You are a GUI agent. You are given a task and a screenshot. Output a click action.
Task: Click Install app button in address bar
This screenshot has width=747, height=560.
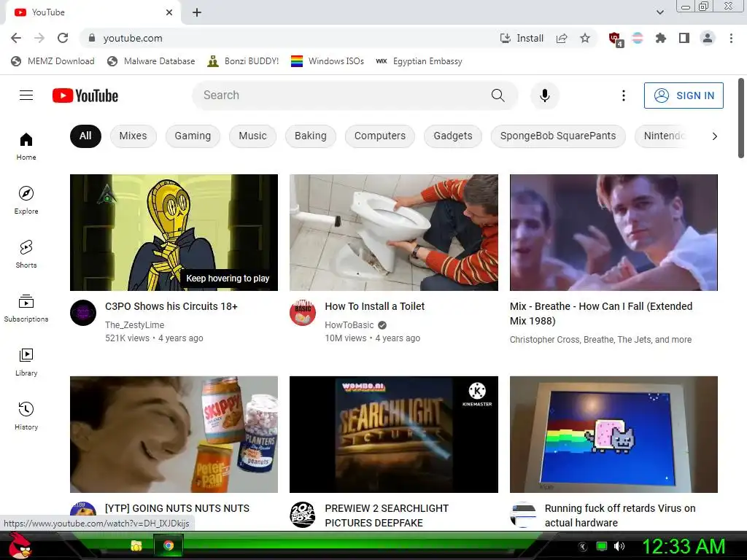coord(522,38)
